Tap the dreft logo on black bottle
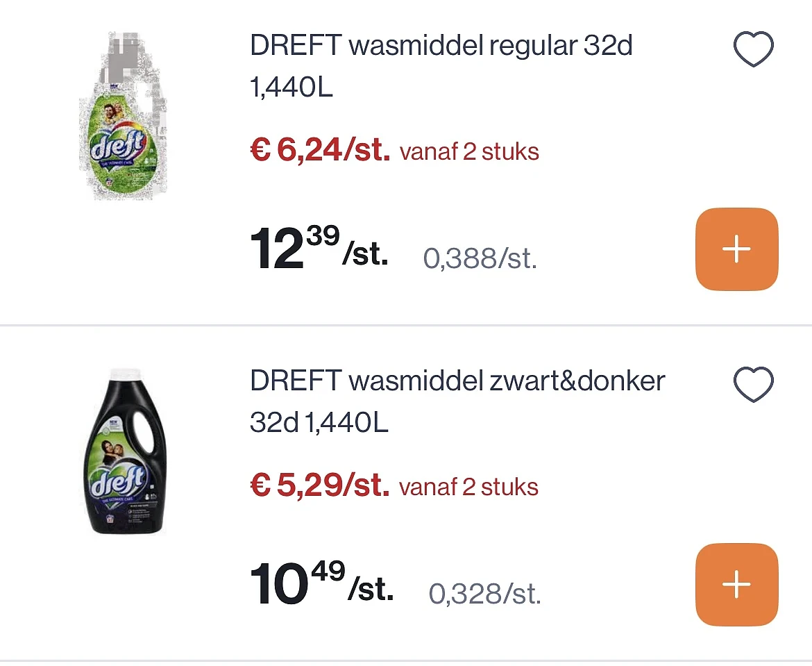The width and height of the screenshot is (812, 666). (x=118, y=481)
